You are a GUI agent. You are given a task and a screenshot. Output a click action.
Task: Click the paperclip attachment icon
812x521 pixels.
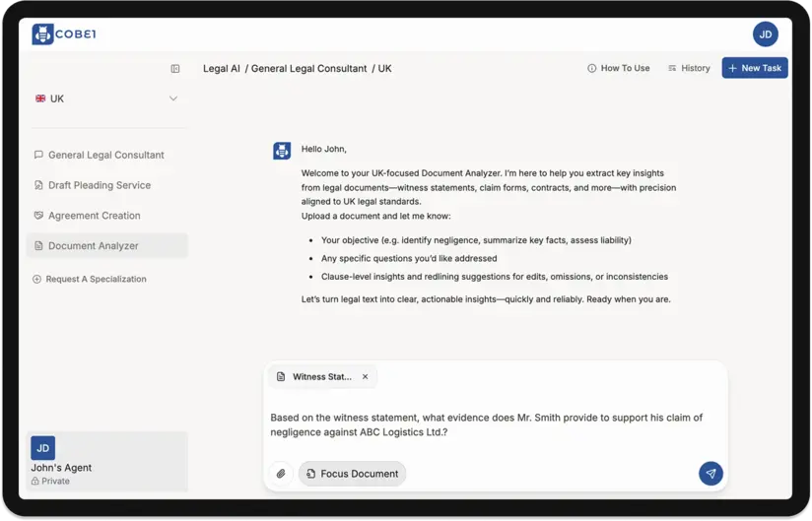[281, 474]
